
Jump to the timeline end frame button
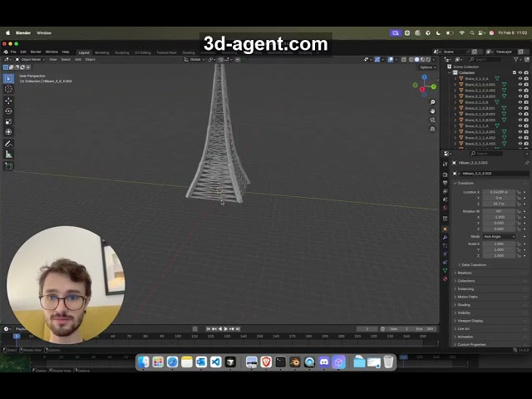[238, 329]
